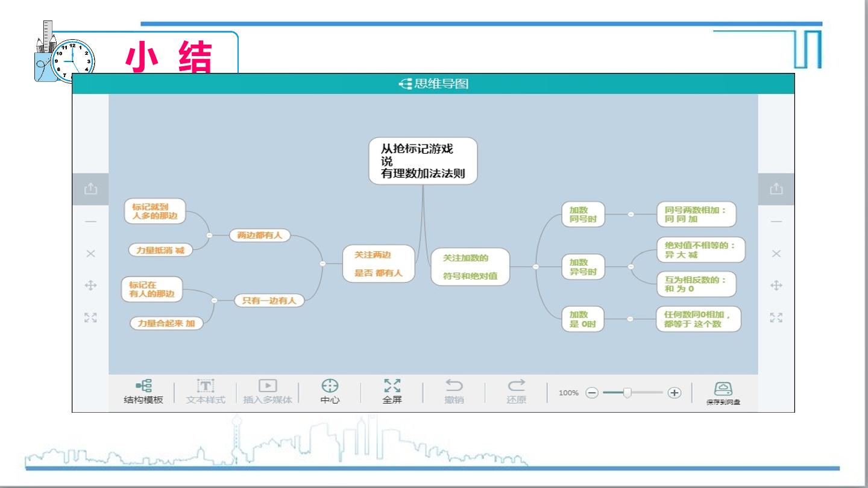Select the node 标记在有人的那边

coord(152,289)
